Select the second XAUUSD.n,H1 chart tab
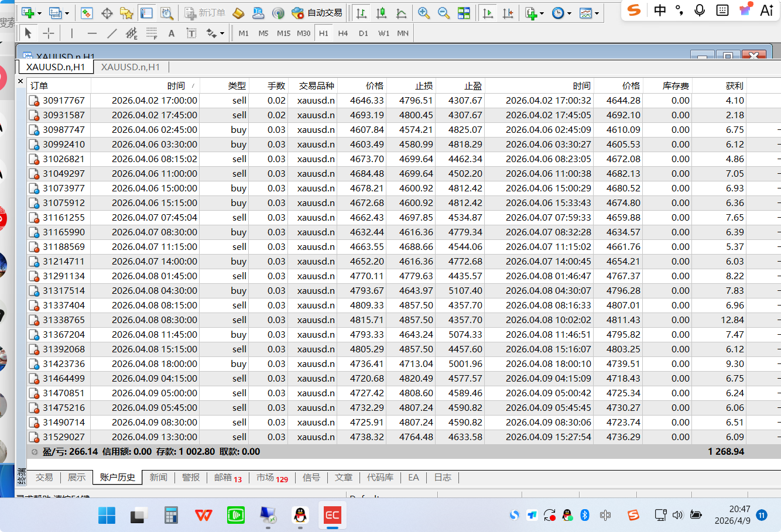This screenshot has height=532, width=781. (131, 67)
